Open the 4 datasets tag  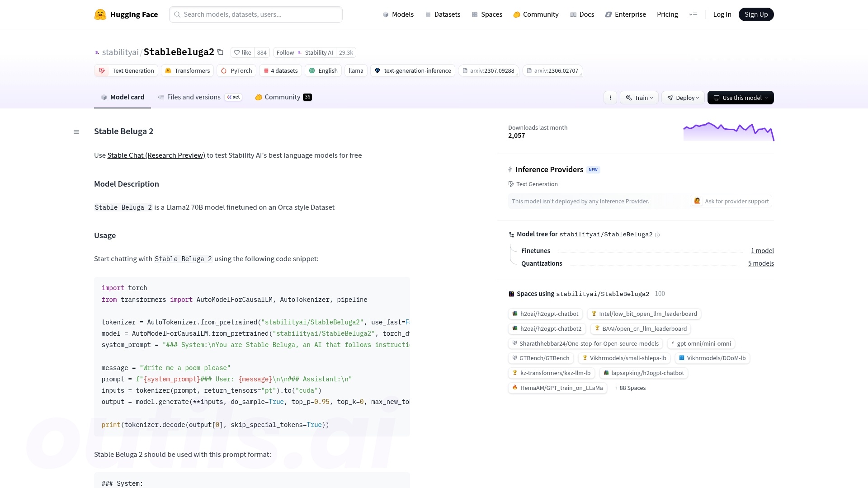[x=280, y=70]
